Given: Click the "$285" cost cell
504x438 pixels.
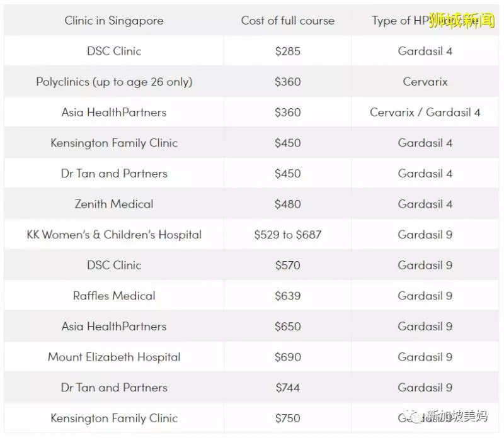Looking at the screenshot, I should point(288,52).
